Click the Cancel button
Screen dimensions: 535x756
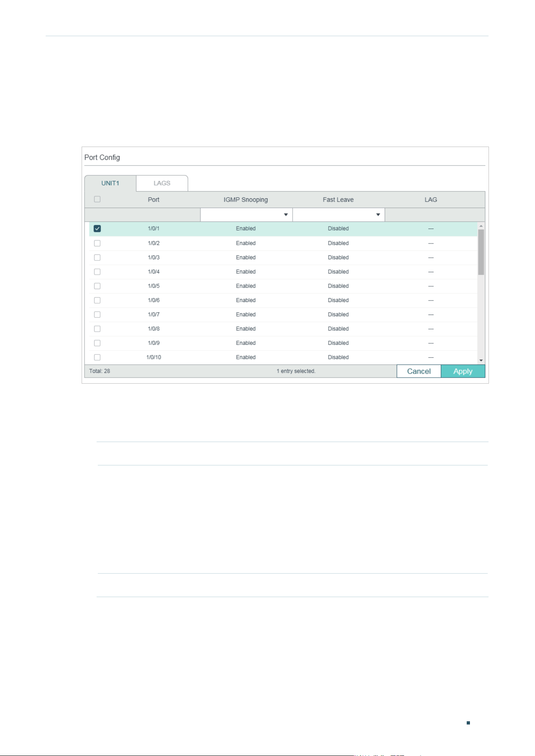point(419,371)
